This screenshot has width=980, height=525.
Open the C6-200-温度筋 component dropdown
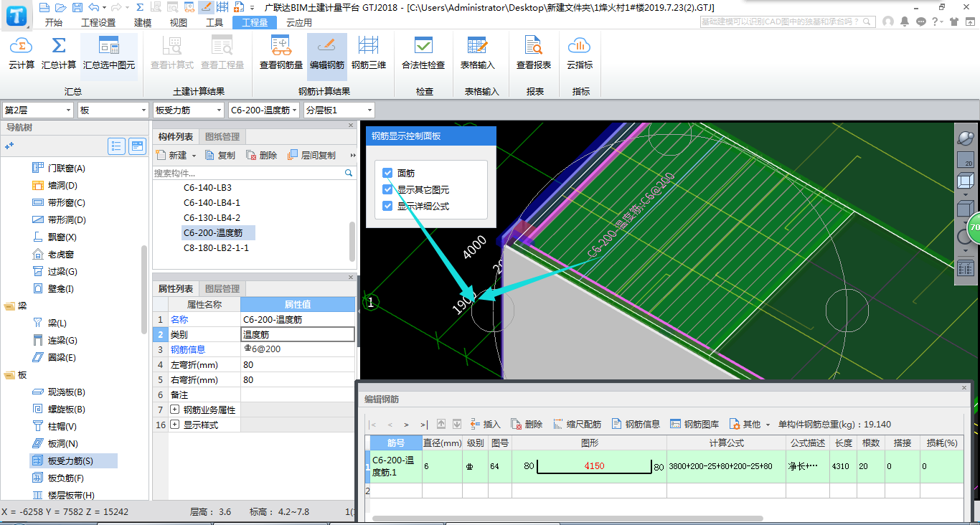pyautogui.click(x=264, y=110)
